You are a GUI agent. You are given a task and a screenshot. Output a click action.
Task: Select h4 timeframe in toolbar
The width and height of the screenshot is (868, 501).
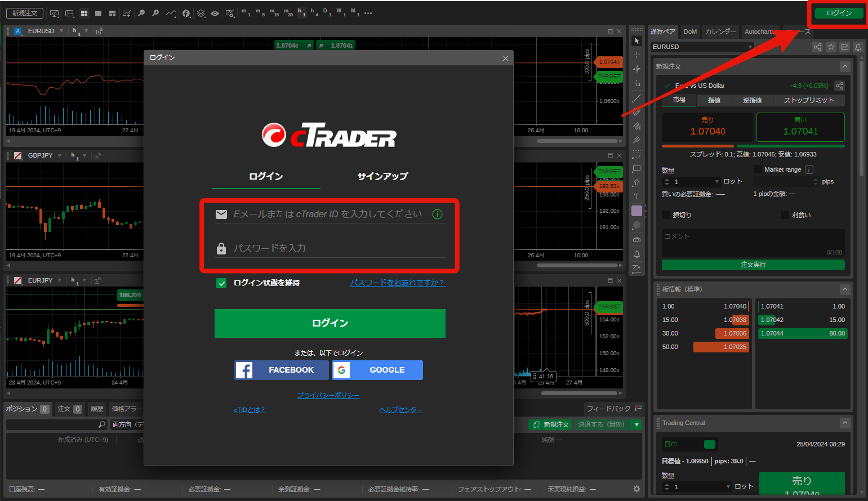pyautogui.click(x=314, y=12)
